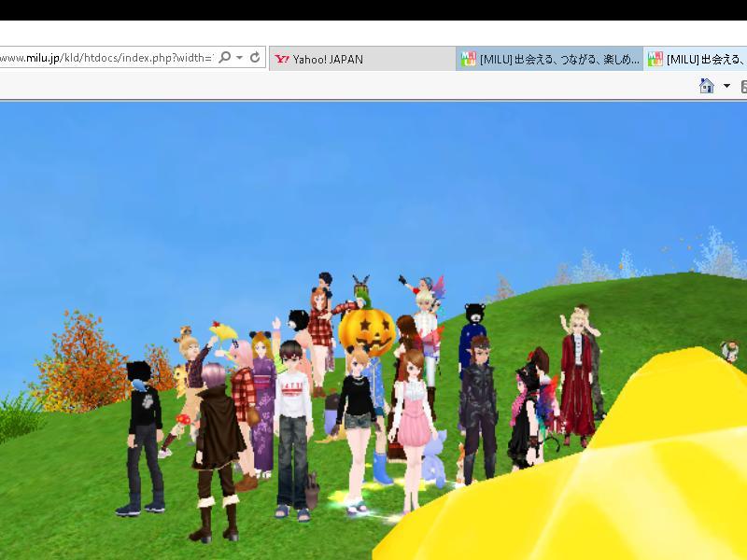
Task: Click the MILU favicon on the active tab
Action: coord(469,59)
